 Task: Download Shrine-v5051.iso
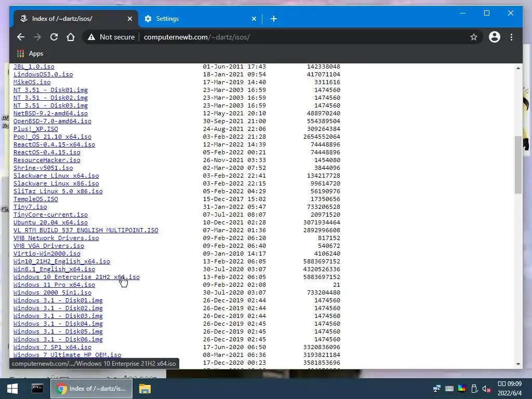pyautogui.click(x=43, y=168)
